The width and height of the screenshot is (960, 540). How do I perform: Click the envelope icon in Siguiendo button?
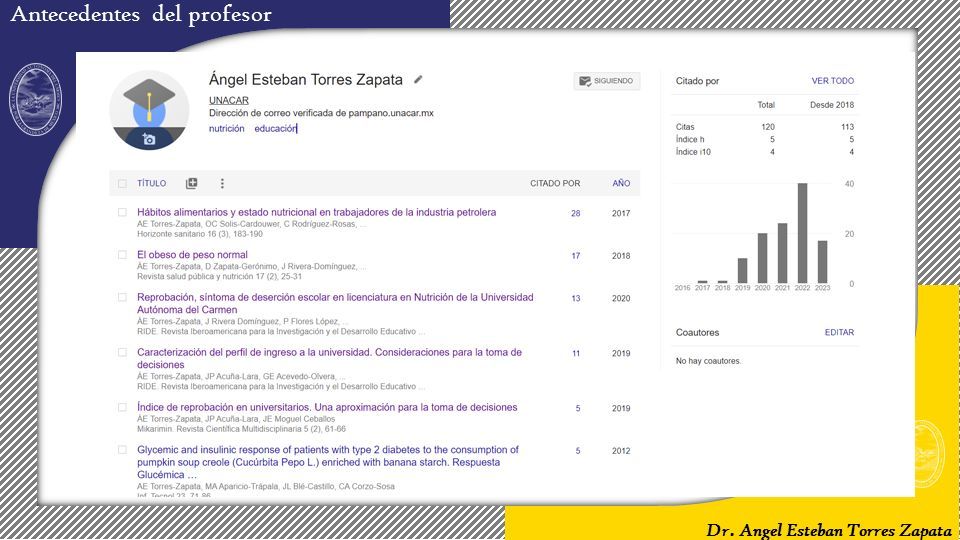click(x=585, y=81)
